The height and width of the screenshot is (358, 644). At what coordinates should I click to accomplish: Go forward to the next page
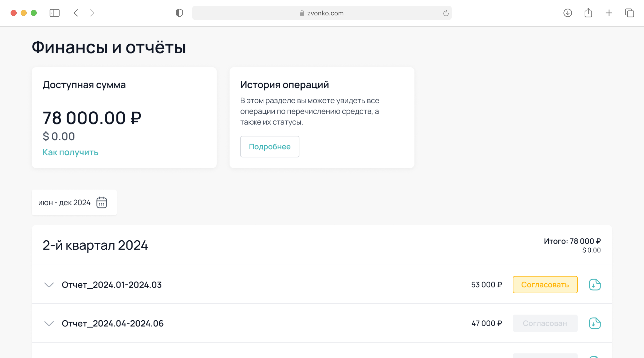[x=92, y=13]
